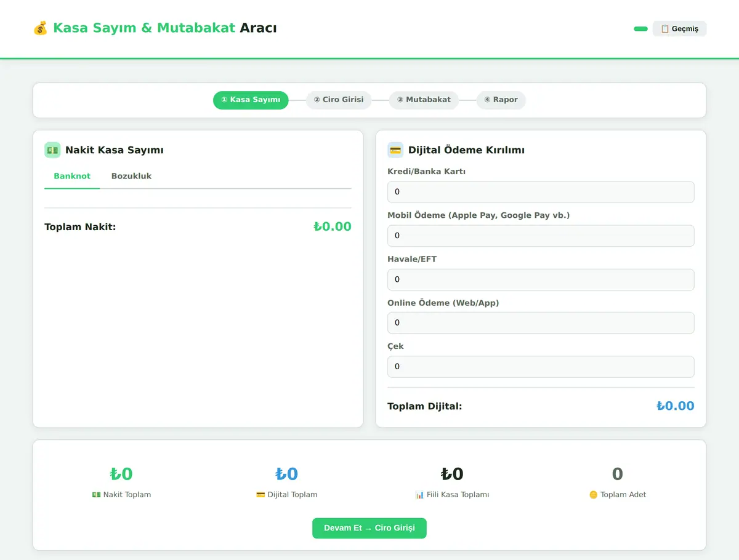Focus the Mobil Ödeme amount field
Image resolution: width=739 pixels, height=560 pixels.
541,236
